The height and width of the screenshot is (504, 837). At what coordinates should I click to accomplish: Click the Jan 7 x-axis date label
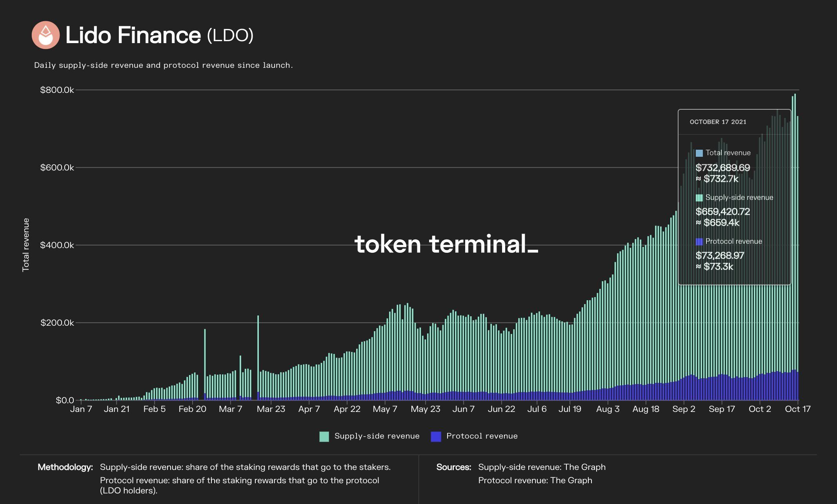(81, 409)
